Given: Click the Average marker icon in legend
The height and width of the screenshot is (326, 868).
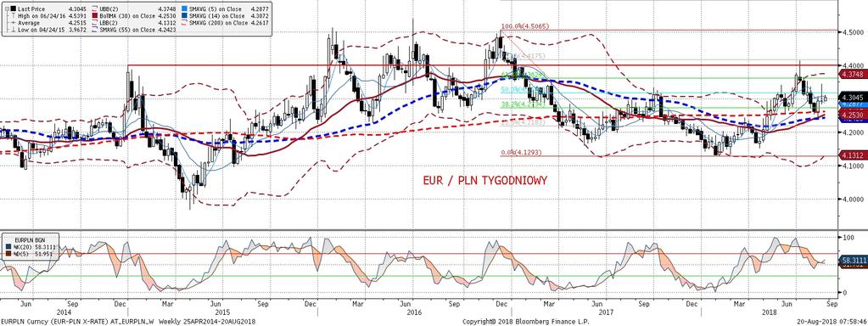Looking at the screenshot, I should click(x=14, y=23).
